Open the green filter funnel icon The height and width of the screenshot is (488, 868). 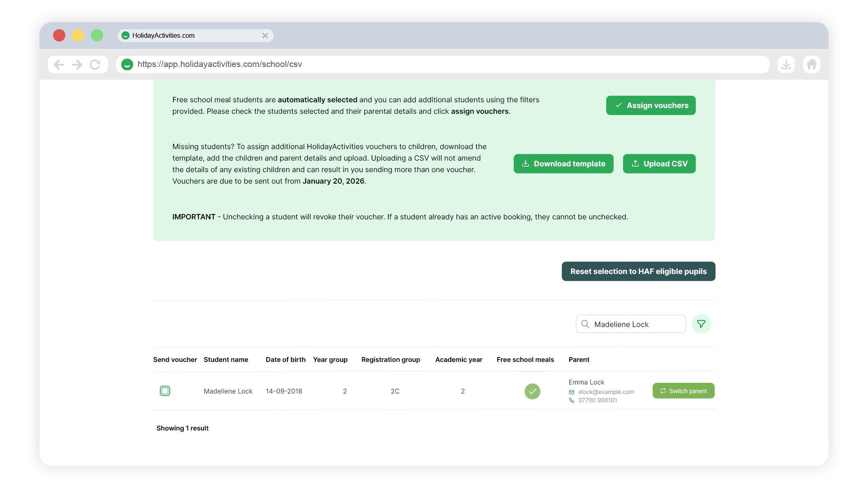(x=701, y=324)
